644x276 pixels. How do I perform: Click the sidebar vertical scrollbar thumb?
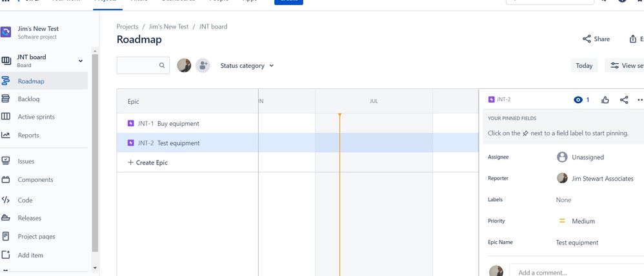[x=95, y=153]
